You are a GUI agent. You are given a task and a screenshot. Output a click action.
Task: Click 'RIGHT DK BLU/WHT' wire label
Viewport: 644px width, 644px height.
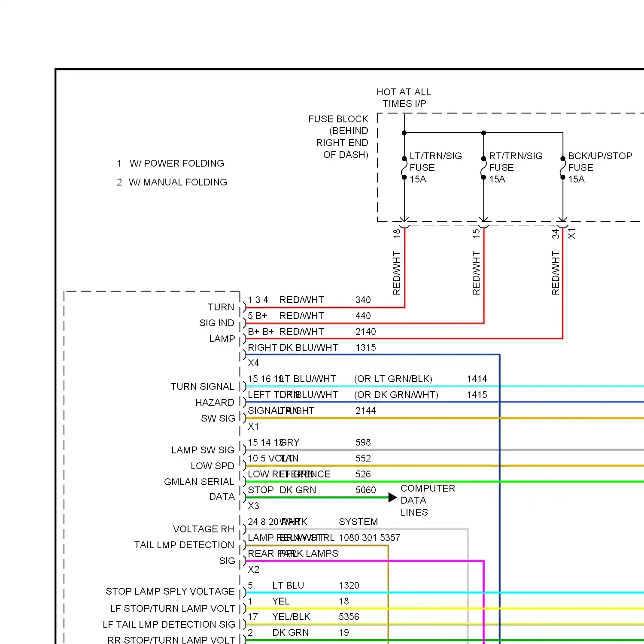click(x=293, y=347)
